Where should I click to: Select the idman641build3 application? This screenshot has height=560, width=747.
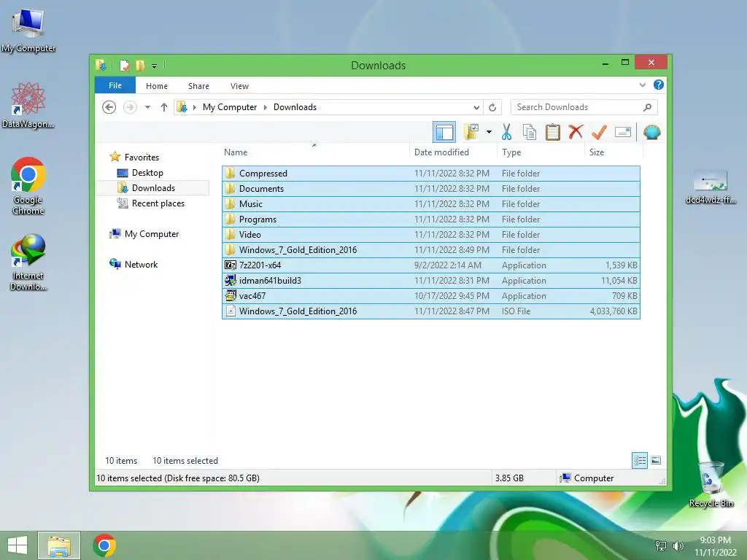(430, 281)
